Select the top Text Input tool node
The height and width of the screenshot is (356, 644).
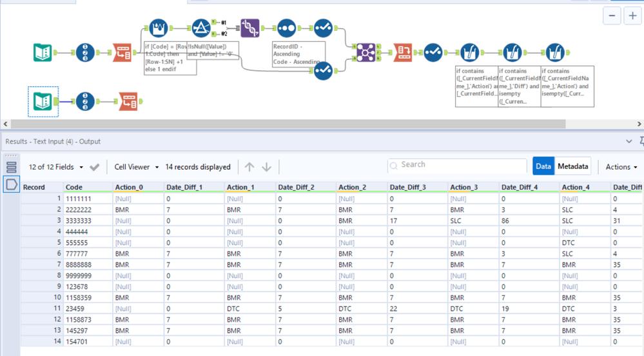tap(43, 52)
